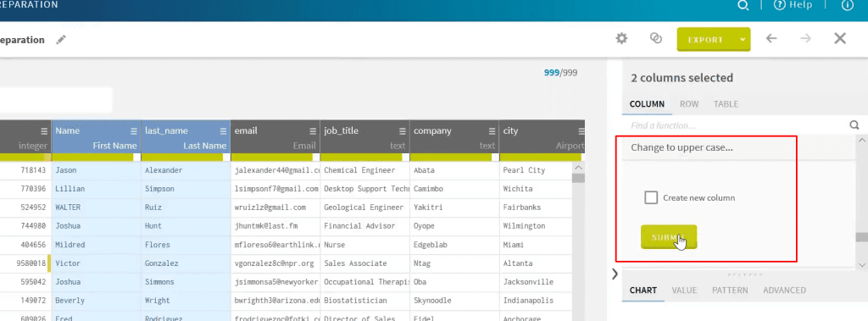Click the cell 'mfloreso6@earthlink'

click(275, 245)
